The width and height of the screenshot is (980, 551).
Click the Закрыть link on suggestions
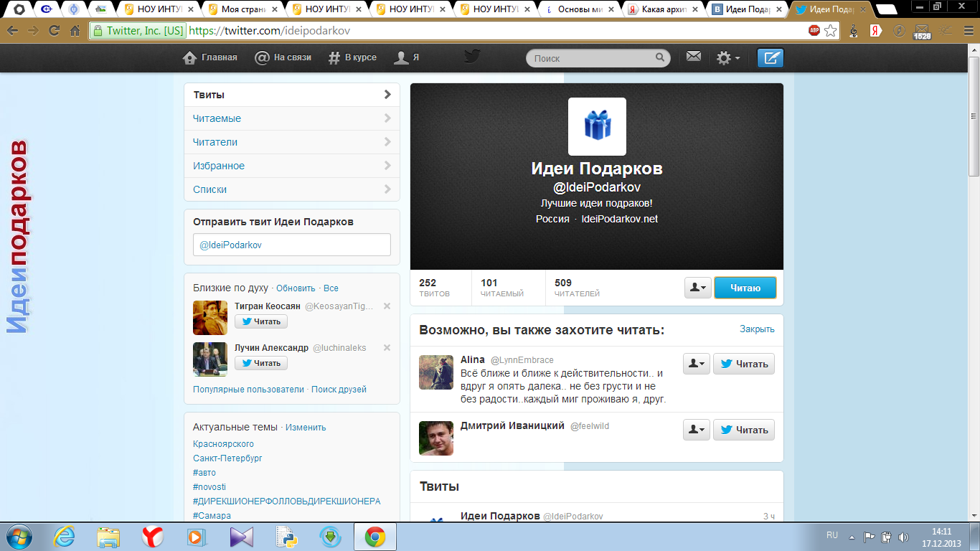pos(757,329)
